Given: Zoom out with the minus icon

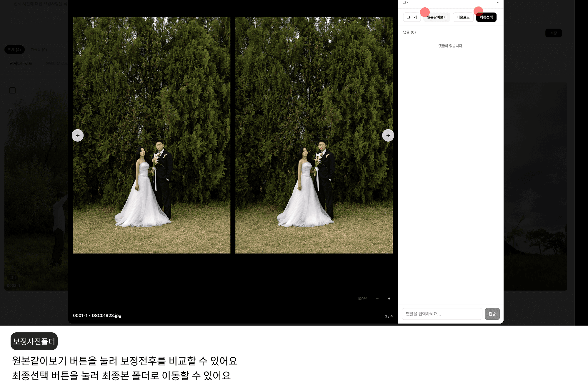Looking at the screenshot, I should coord(377,299).
